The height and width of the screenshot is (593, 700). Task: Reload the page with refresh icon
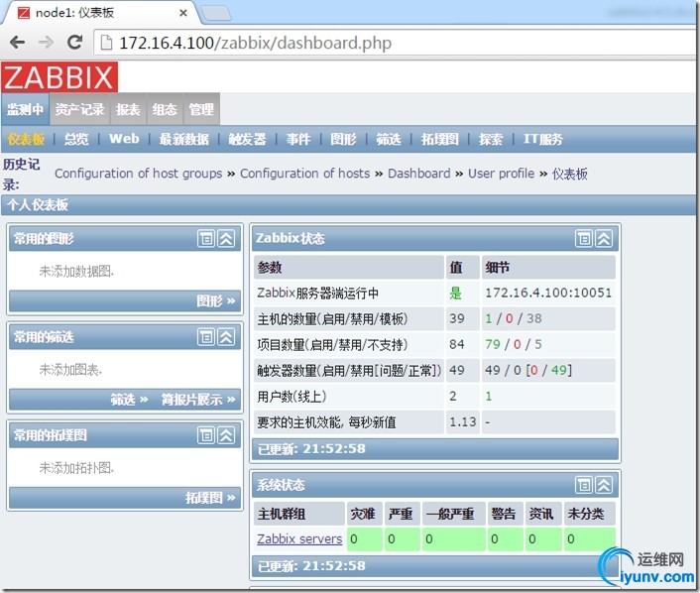[x=74, y=43]
